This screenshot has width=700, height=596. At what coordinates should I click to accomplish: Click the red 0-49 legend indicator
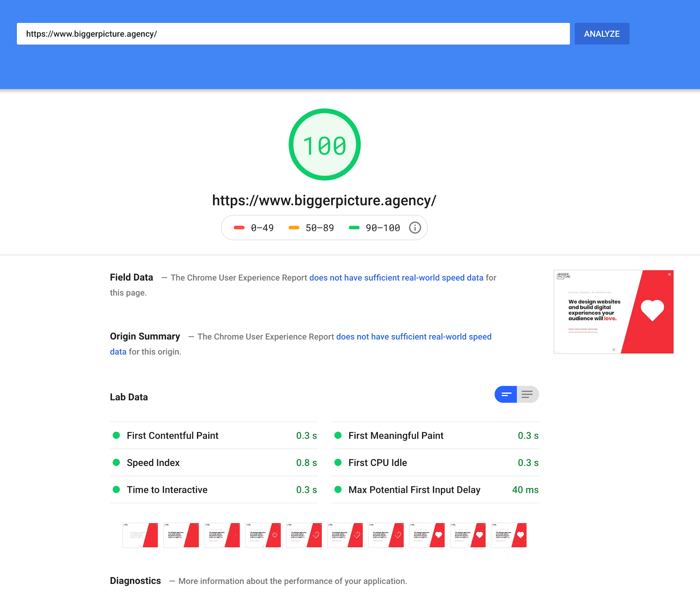pos(239,227)
